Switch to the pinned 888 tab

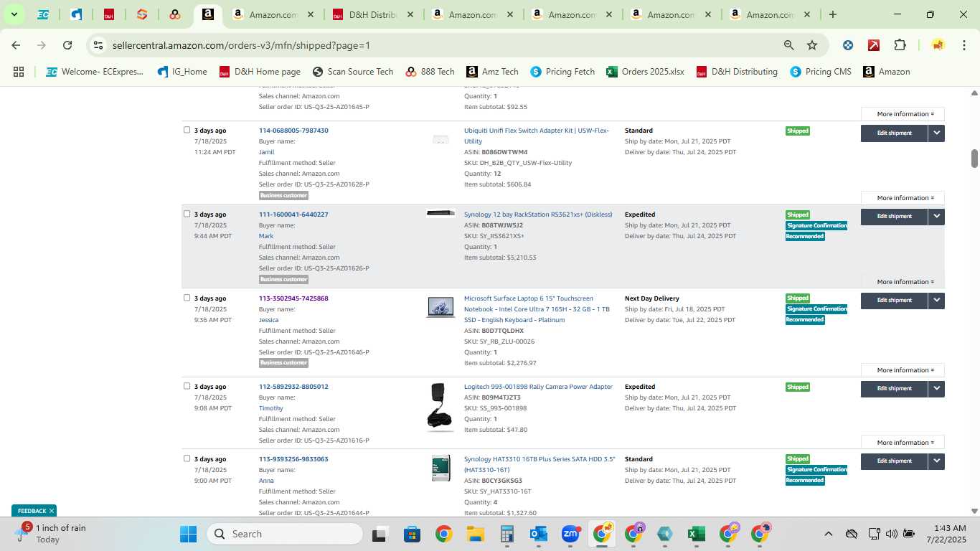coord(175,14)
